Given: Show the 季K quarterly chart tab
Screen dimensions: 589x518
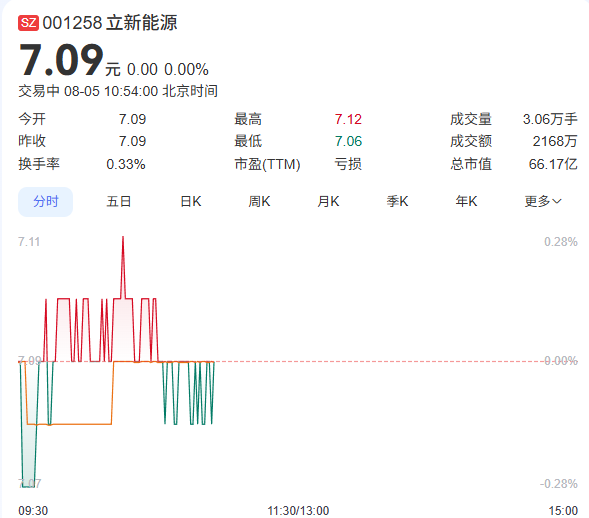Looking at the screenshot, I should (397, 202).
